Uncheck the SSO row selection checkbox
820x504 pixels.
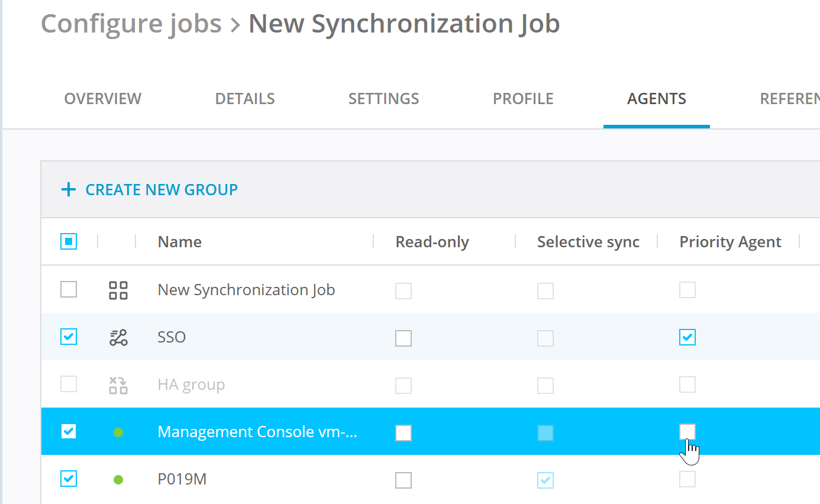[69, 337]
